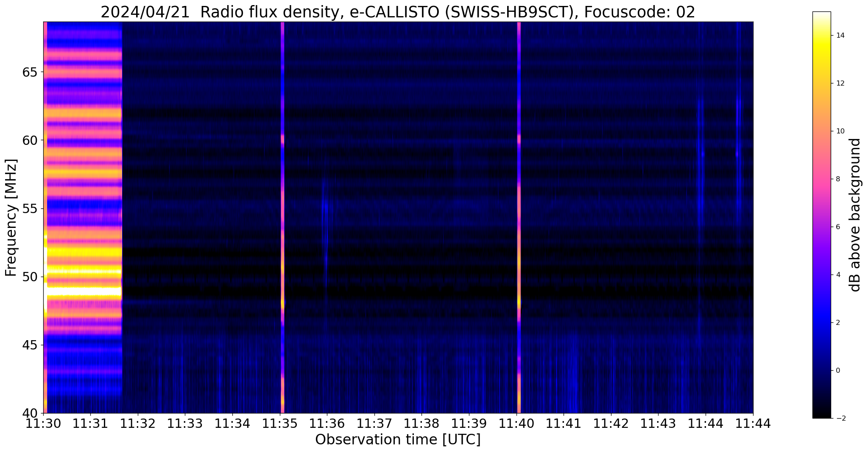868x452 pixels.
Task: Click the colorbar tick label 14
Action: click(x=840, y=36)
